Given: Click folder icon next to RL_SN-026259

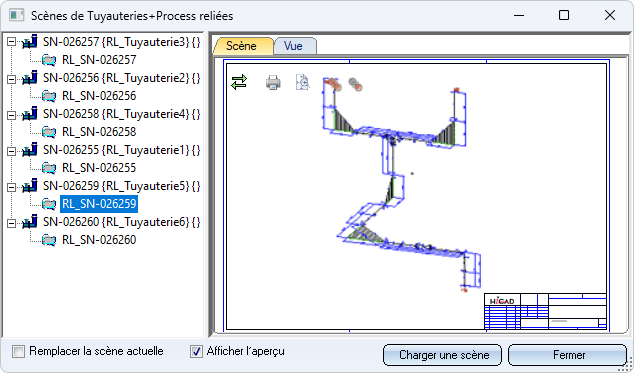Looking at the screenshot, I should coord(49,204).
